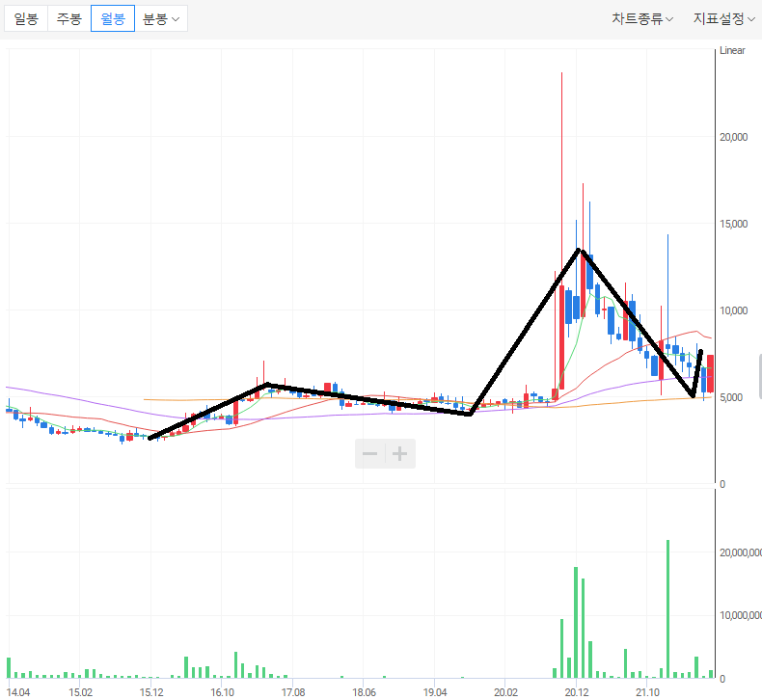This screenshot has width=762, height=700.
Task: Click the 17.08 date axis label
Action: [293, 692]
